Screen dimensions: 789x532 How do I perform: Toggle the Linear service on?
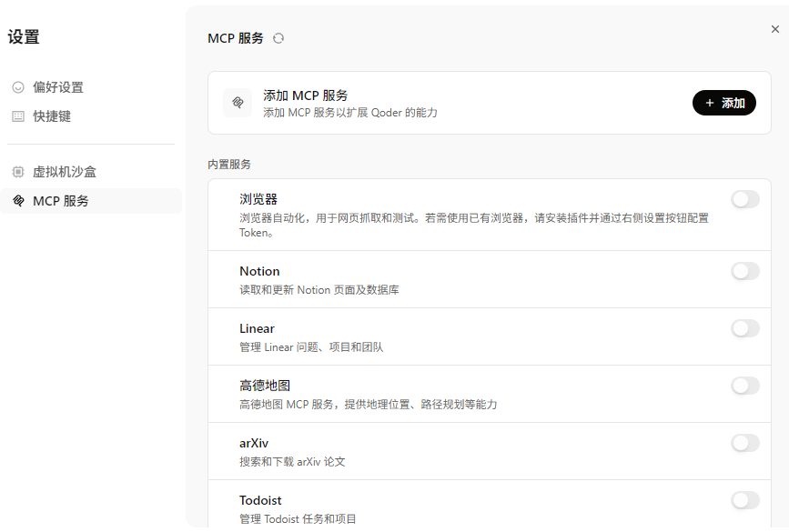[x=744, y=328]
